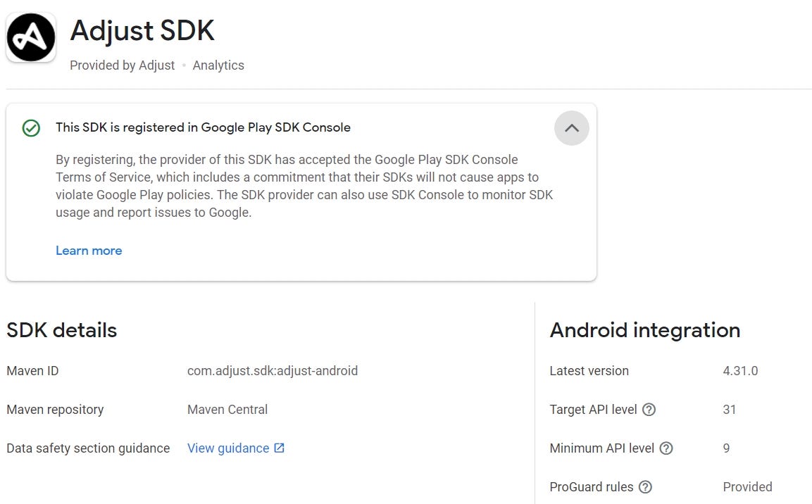The height and width of the screenshot is (504, 812).
Task: Click the help icon beside Target API level
Action: 649,410
